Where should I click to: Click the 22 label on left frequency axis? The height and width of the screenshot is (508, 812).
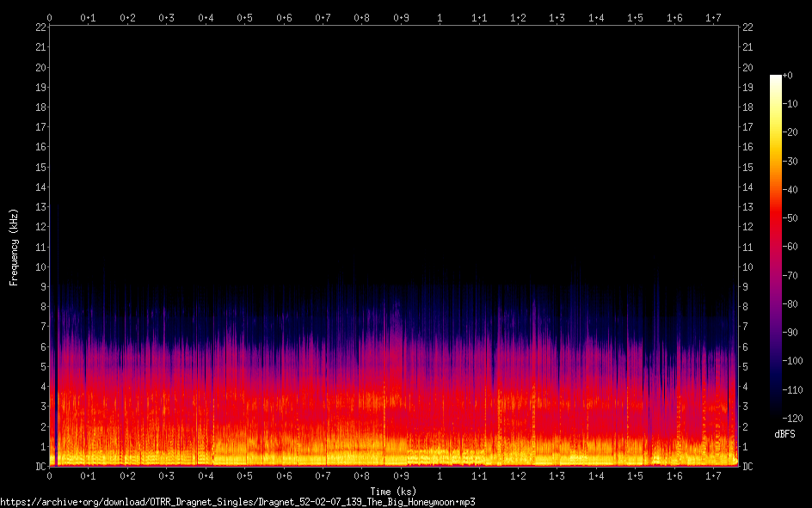coord(40,28)
